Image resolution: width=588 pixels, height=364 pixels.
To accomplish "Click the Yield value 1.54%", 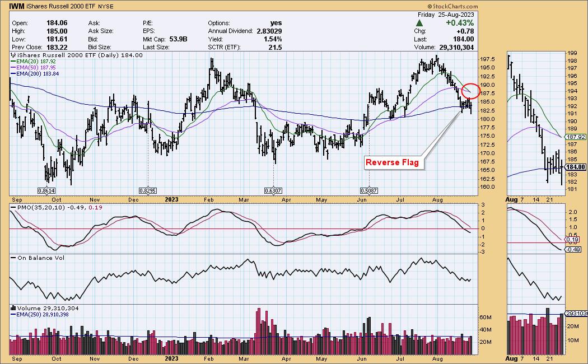I will click(x=273, y=39).
